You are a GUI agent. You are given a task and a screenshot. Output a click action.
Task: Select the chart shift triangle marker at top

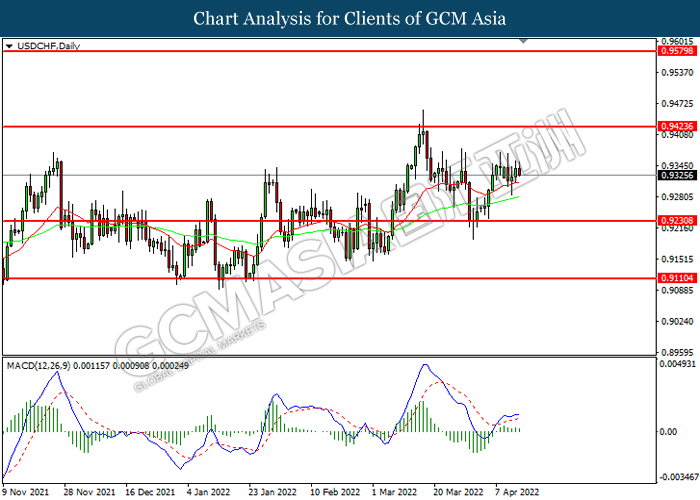tap(523, 41)
